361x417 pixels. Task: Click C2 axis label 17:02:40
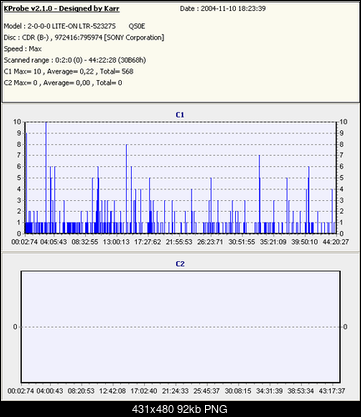144,391
